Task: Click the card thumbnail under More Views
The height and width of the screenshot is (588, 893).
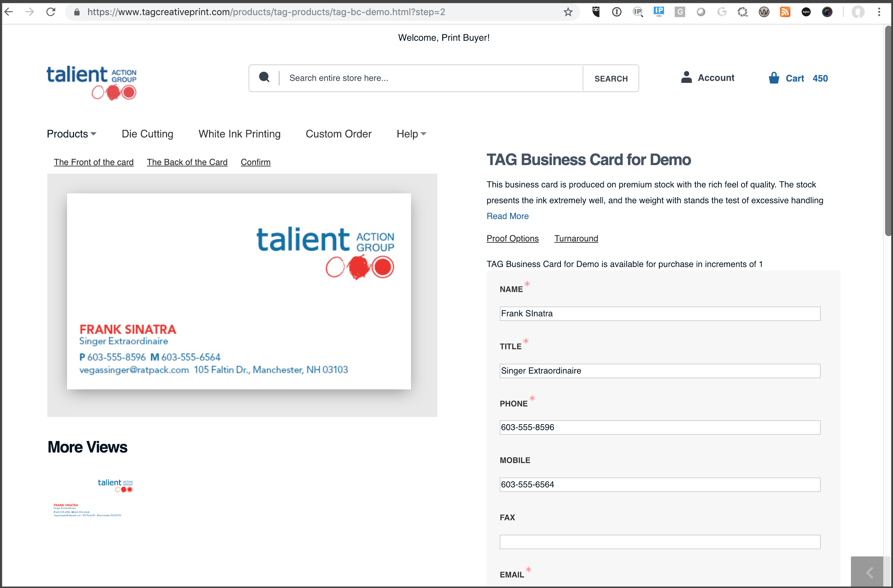Action: [x=92, y=498]
